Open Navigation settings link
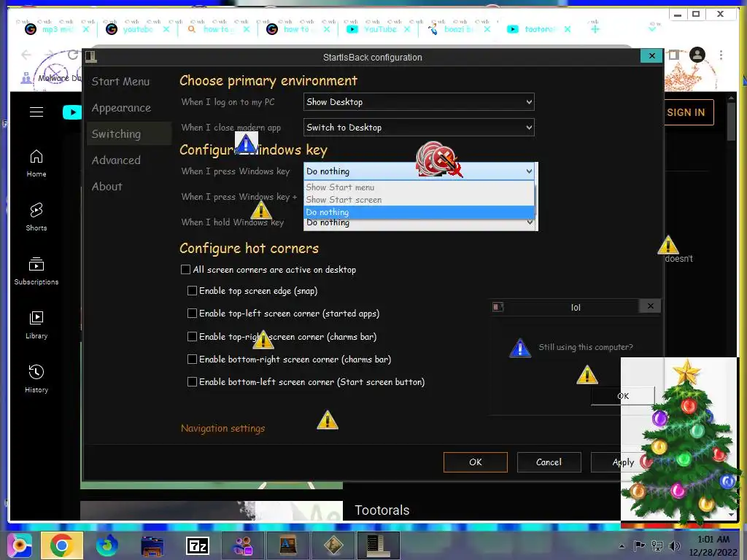Viewport: 747px width, 560px height. point(223,428)
